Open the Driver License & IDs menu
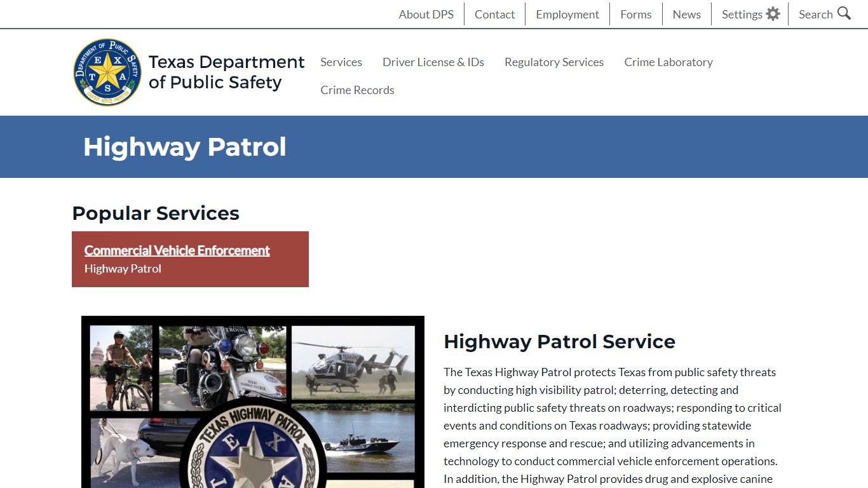 tap(433, 62)
